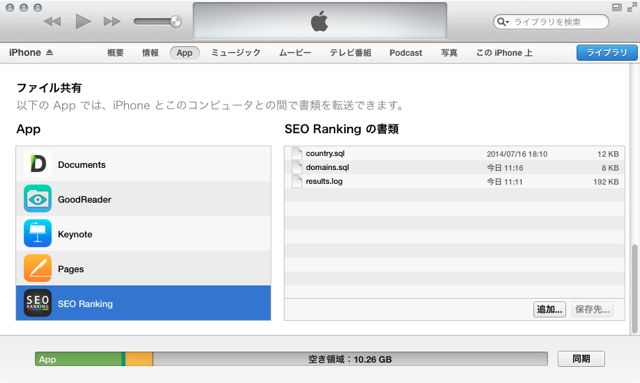Switch to mini player icon
The width and height of the screenshot is (640, 383).
click(617, 7)
